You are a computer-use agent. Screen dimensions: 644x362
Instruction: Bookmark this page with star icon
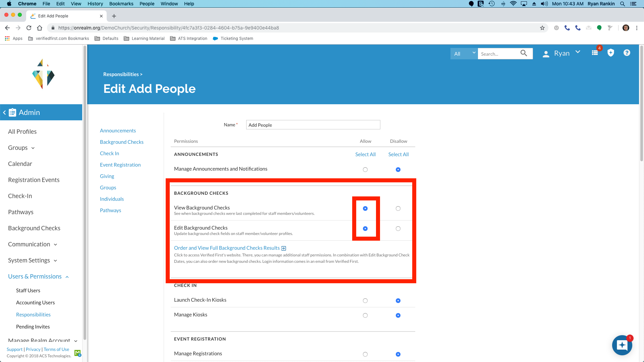(x=542, y=28)
